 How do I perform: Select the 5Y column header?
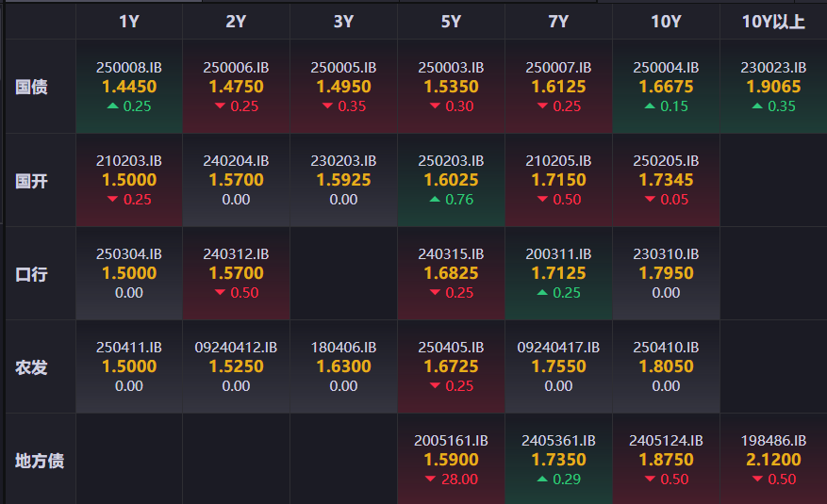coord(451,22)
